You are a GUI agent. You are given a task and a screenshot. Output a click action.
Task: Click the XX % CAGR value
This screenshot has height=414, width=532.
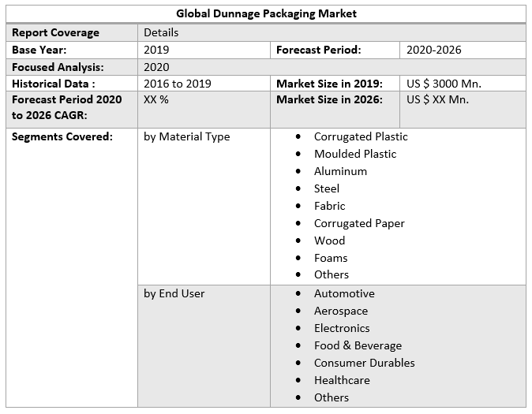156,99
